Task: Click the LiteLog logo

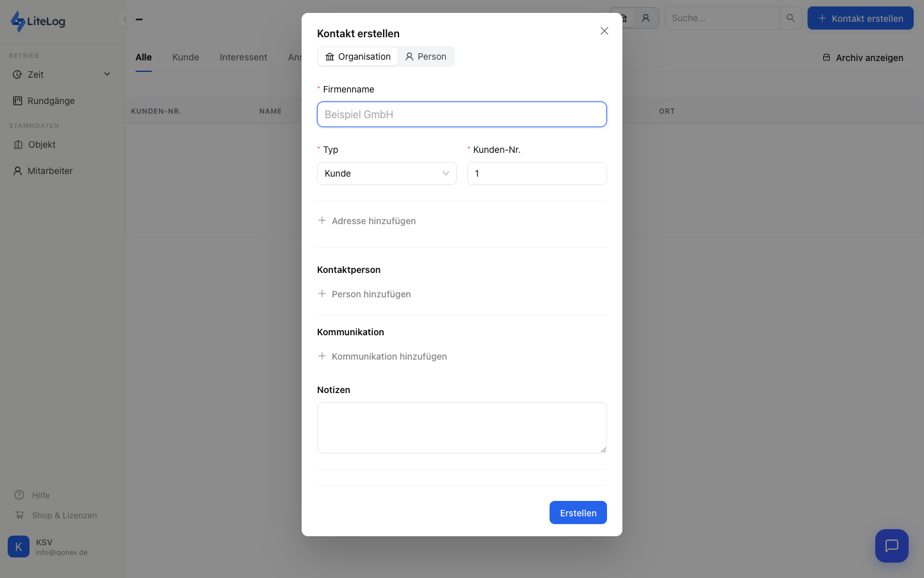Action: 38,21
